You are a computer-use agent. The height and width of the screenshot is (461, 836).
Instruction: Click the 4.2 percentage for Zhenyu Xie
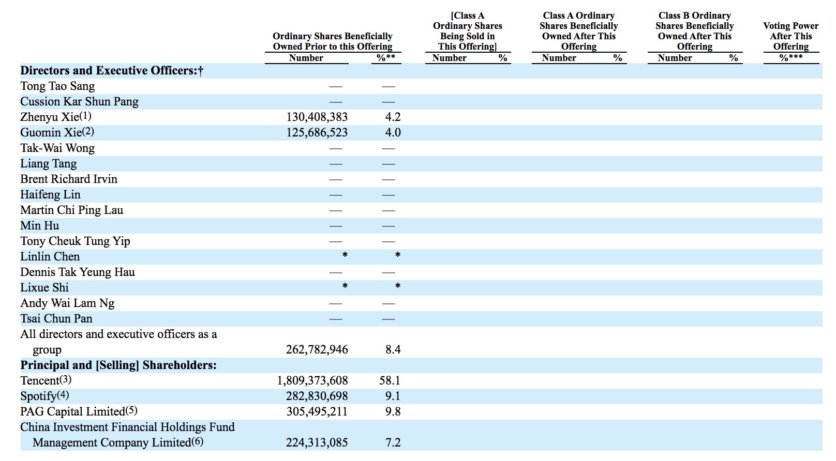[x=393, y=117]
